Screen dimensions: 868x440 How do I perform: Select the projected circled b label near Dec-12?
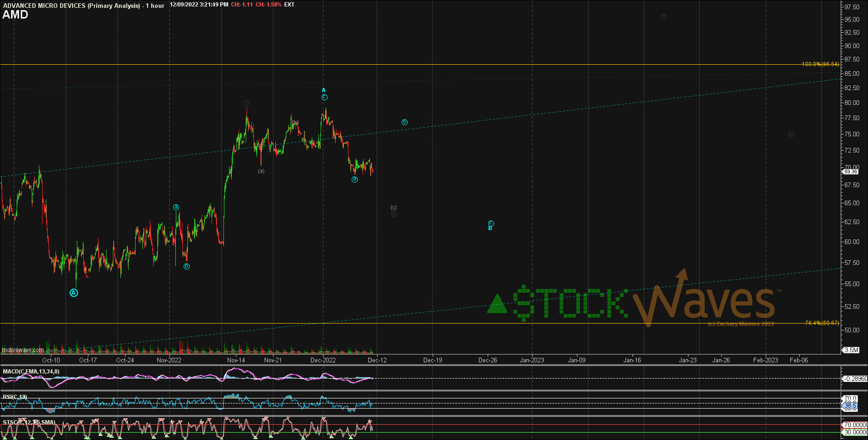404,122
